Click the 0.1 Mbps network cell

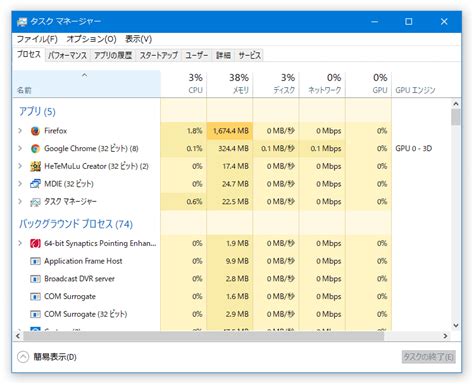322,148
